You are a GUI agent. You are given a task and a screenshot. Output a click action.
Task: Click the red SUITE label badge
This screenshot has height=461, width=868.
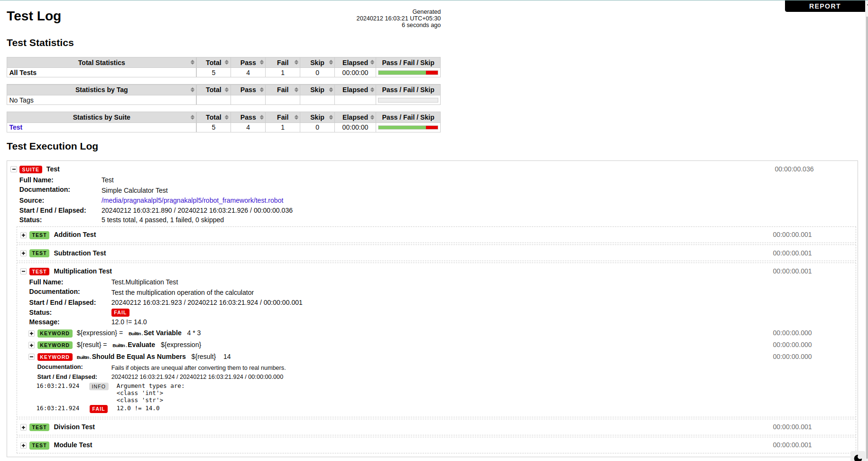pyautogui.click(x=30, y=169)
